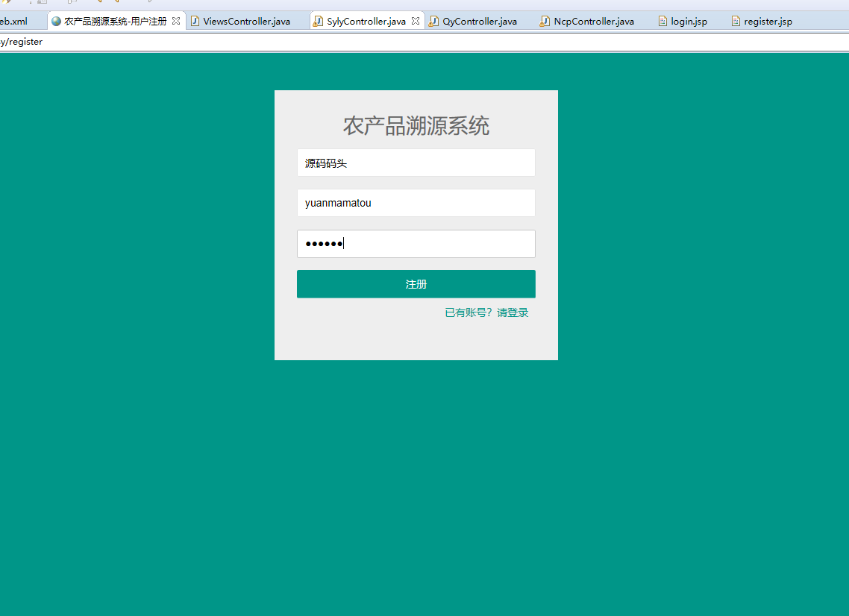This screenshot has height=616, width=849.
Task: Click the forward navigation arrow in the toolbar
Action: click(116, 3)
